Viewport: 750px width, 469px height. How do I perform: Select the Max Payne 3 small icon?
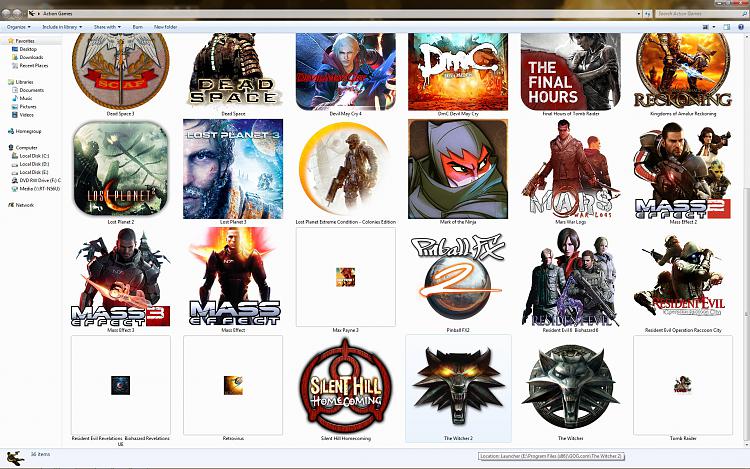(x=345, y=277)
